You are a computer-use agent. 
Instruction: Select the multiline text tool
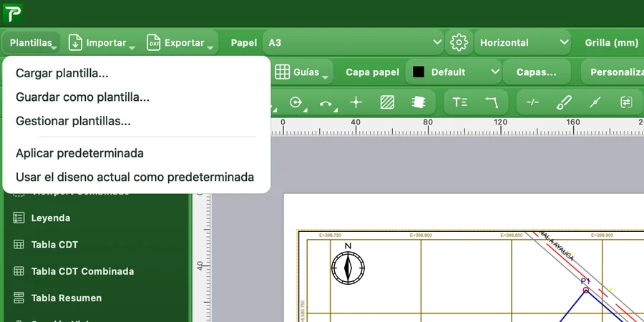point(459,102)
